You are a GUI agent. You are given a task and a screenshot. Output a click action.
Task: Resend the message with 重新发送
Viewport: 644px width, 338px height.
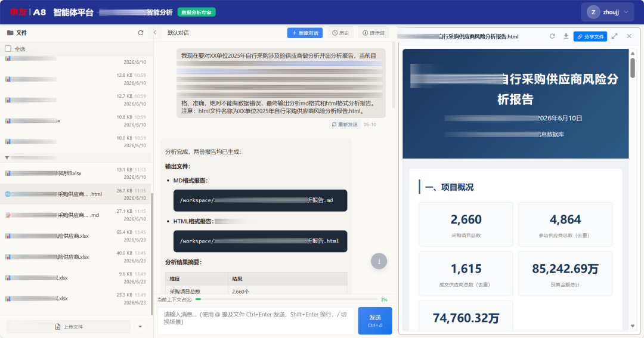click(345, 125)
